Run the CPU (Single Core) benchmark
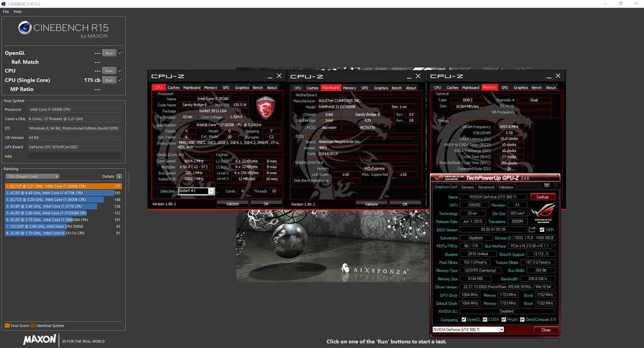Image resolution: width=644 pixels, height=348 pixels. pos(109,80)
